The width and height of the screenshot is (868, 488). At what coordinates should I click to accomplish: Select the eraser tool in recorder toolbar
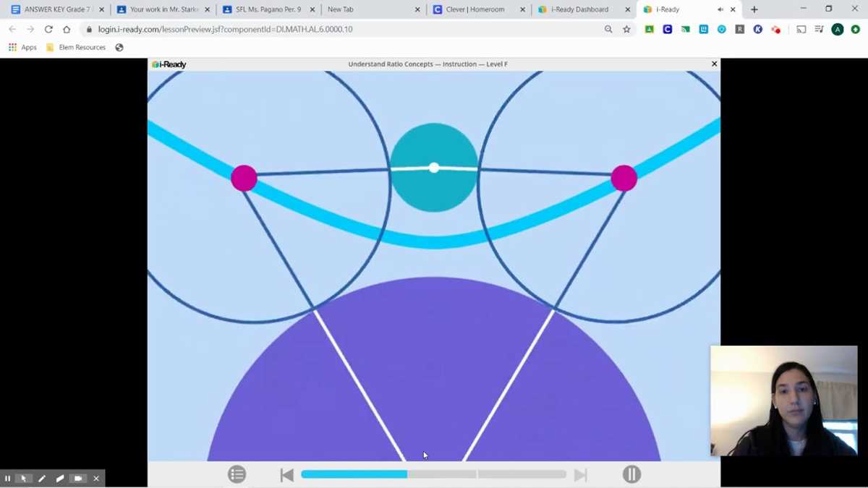point(60,479)
